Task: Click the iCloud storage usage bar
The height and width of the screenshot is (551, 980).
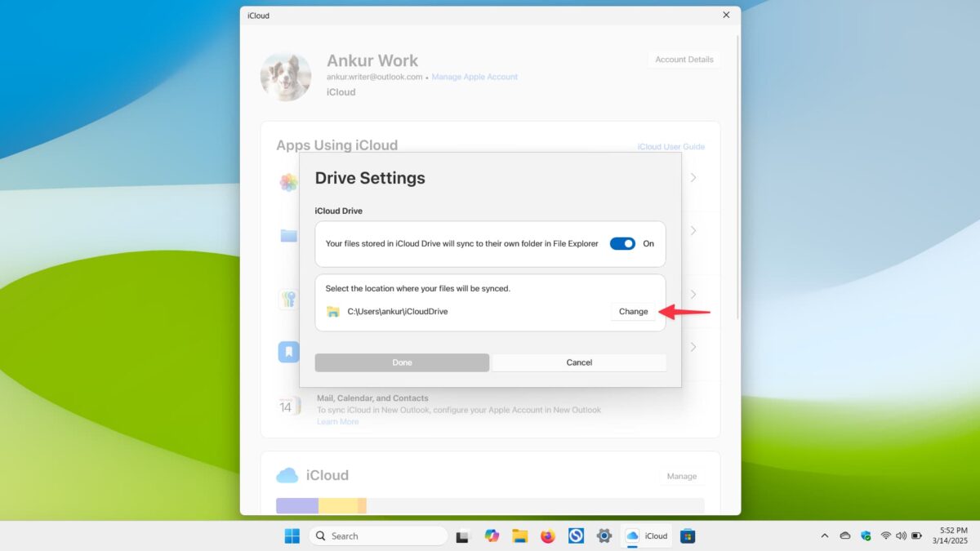Action: coord(490,506)
